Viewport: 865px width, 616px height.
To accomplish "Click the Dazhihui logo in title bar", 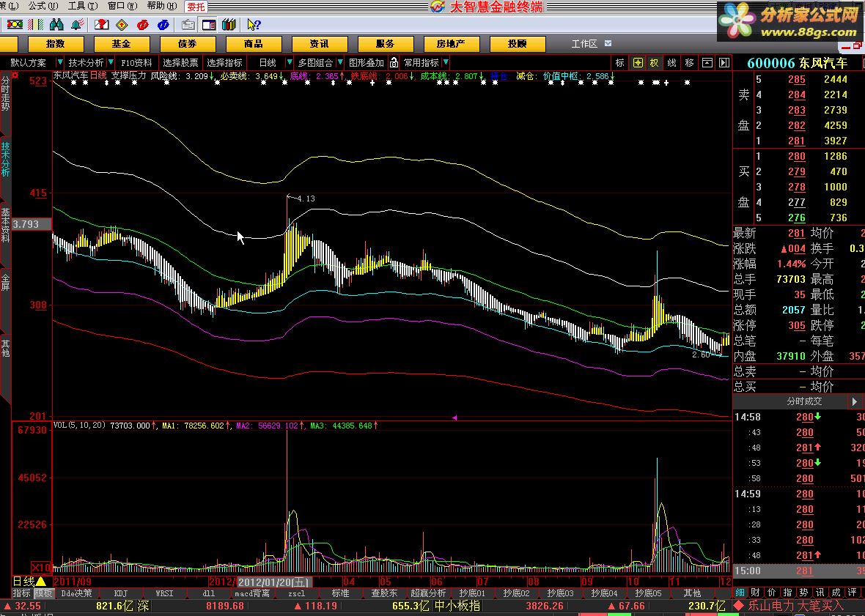I will point(438,7).
